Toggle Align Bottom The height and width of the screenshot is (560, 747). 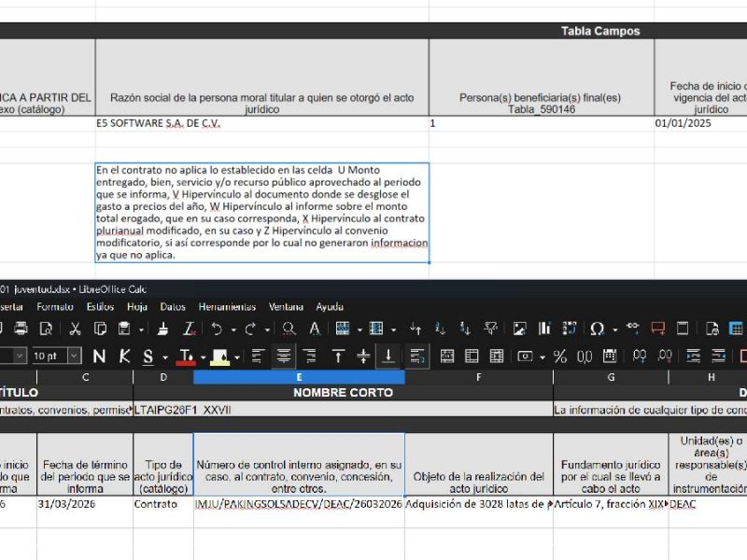point(388,357)
